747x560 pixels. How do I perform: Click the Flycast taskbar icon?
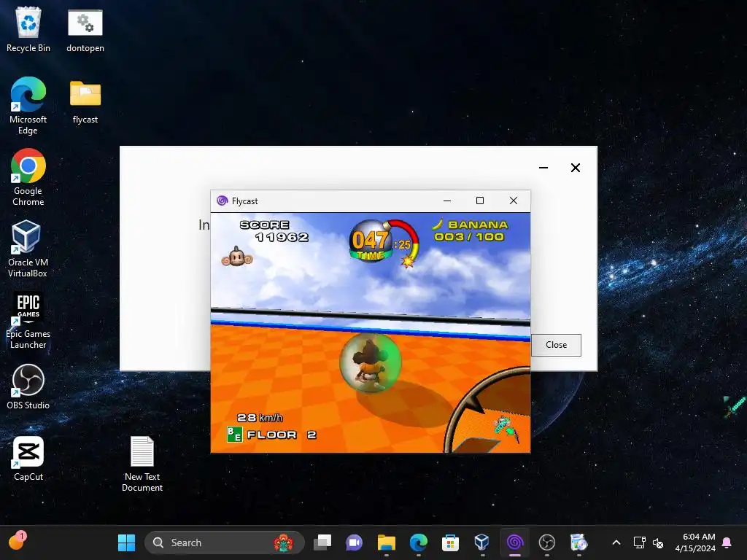coord(514,542)
